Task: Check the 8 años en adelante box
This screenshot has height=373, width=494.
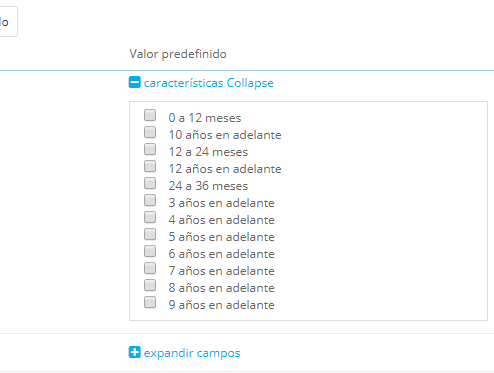Action: coord(150,285)
